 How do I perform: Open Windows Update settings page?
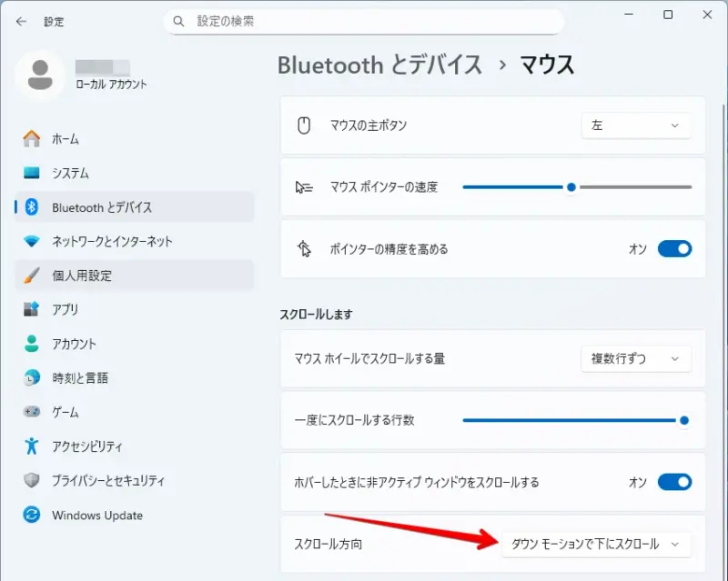[x=134, y=515]
